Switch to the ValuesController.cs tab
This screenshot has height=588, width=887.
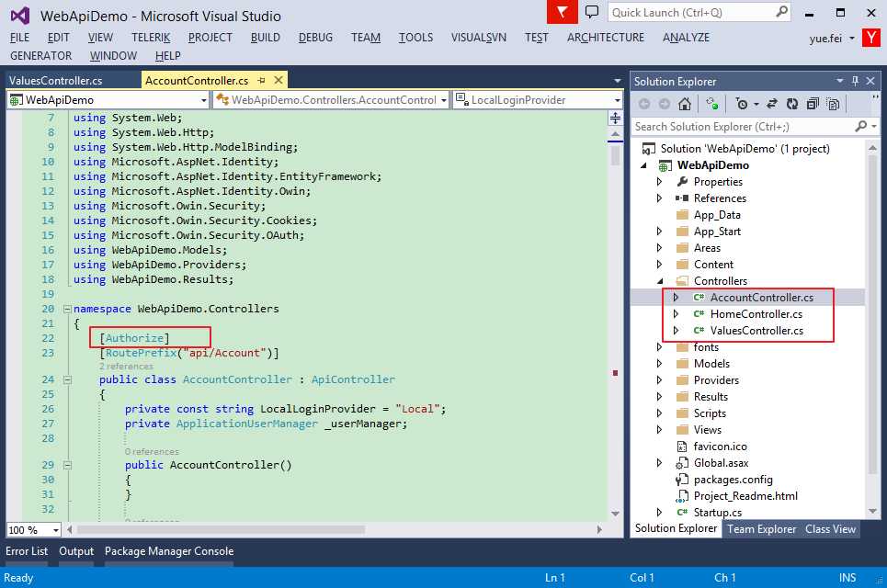coord(55,80)
